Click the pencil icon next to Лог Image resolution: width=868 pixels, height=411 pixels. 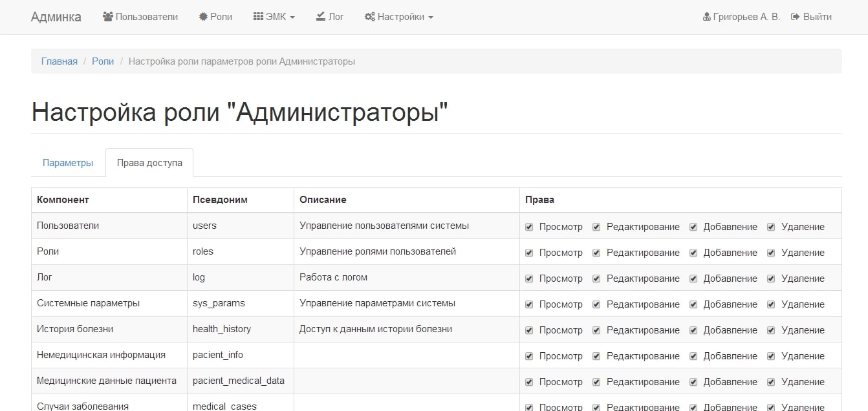tap(321, 17)
